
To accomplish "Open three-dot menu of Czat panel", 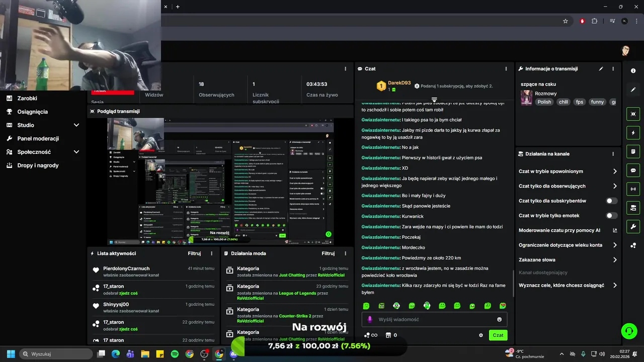I will [x=506, y=69].
